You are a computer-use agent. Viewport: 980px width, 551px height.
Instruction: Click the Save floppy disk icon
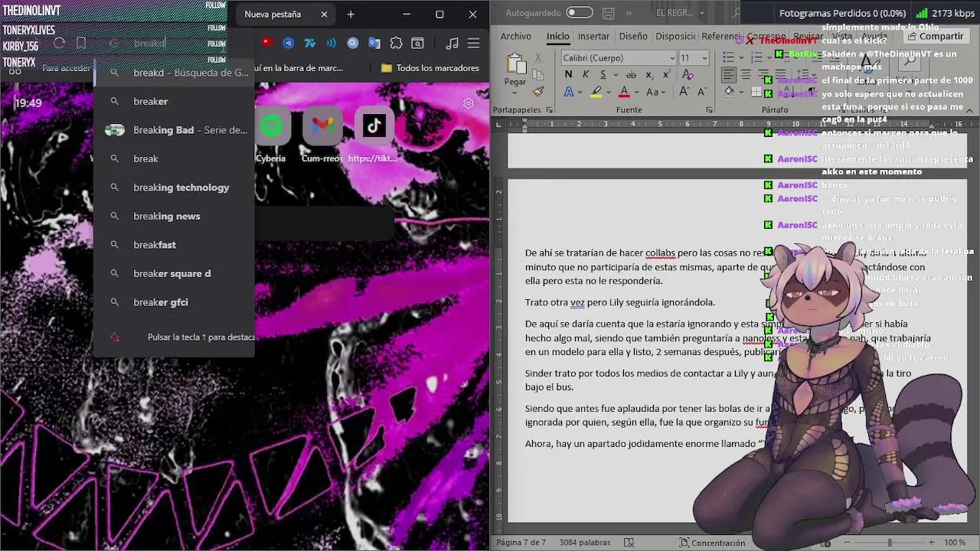(609, 13)
